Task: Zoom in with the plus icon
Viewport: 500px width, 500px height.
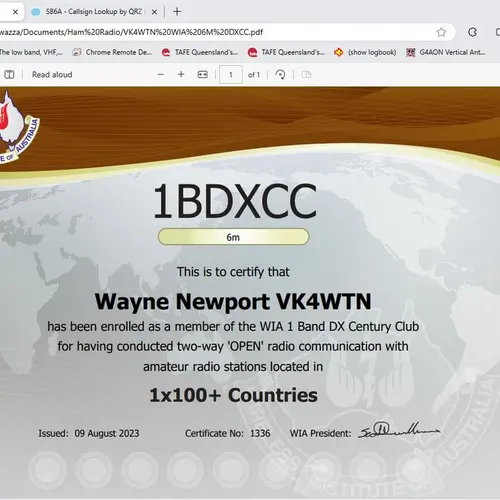Action: tap(181, 75)
